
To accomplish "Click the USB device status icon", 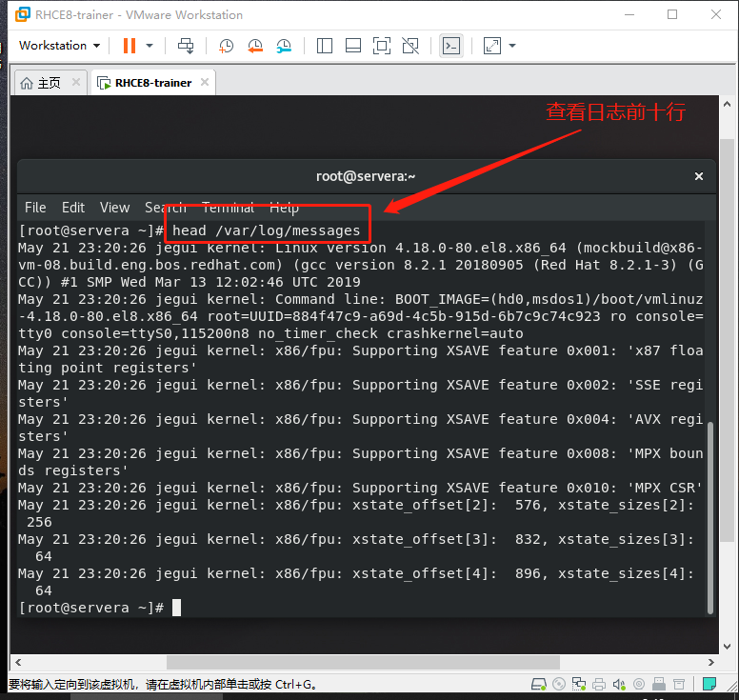I will click(x=659, y=684).
